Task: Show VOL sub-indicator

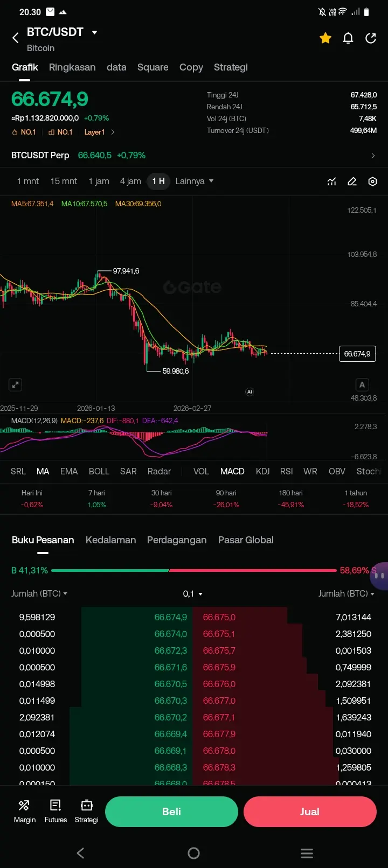Action: [201, 471]
